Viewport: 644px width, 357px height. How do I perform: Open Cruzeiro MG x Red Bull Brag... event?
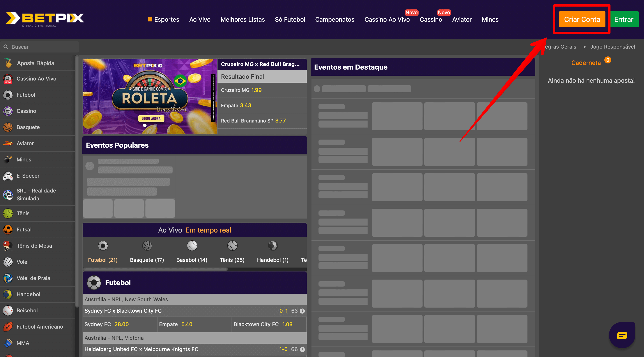tap(262, 64)
